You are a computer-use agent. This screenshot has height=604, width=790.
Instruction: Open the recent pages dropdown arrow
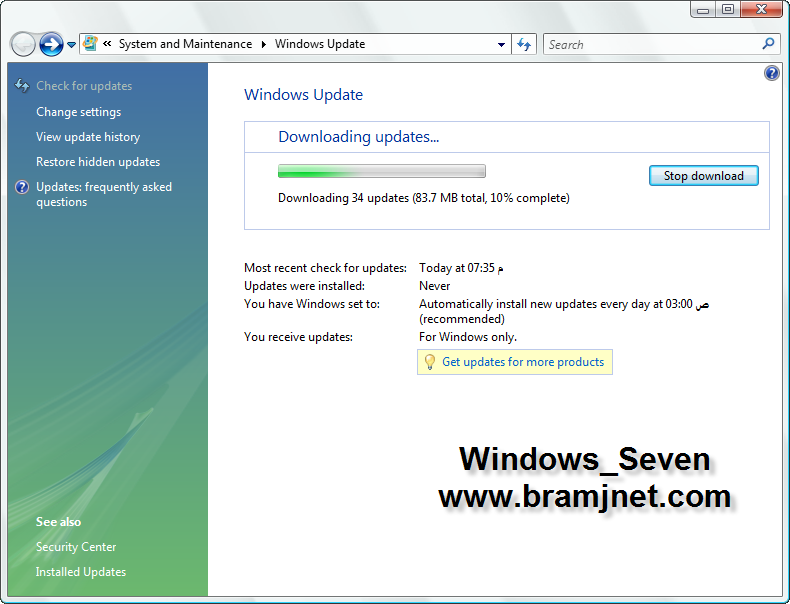tap(72, 45)
